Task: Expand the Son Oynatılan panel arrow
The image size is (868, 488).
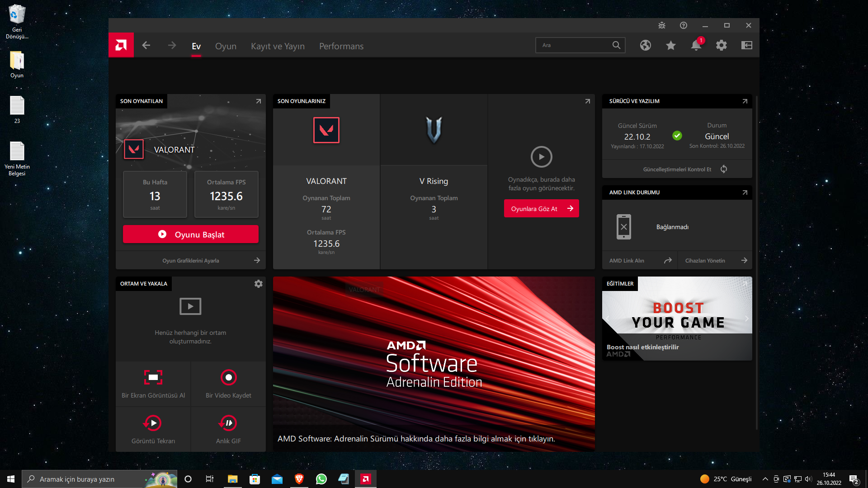Action: coord(258,101)
